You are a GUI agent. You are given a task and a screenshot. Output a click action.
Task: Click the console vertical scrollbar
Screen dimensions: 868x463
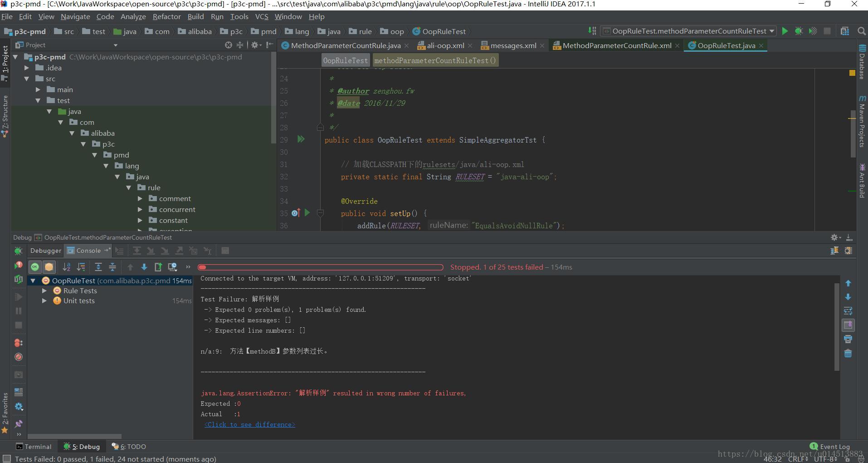coord(837,327)
